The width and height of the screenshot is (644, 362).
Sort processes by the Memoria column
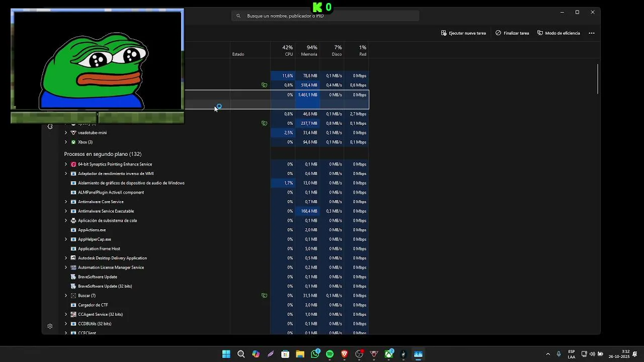click(x=307, y=50)
